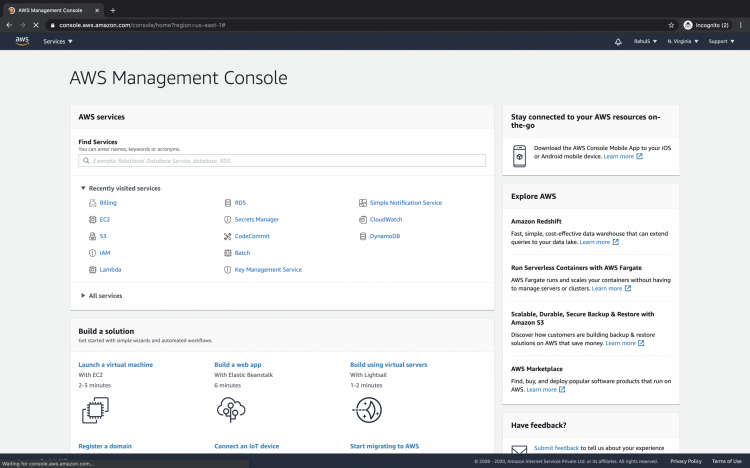750x468 pixels.
Task: Open the notifications bell icon
Action: pos(618,42)
